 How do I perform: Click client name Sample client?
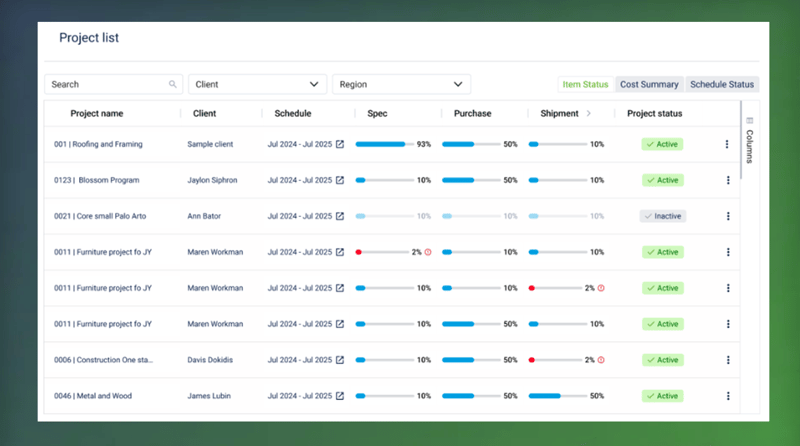[210, 144]
